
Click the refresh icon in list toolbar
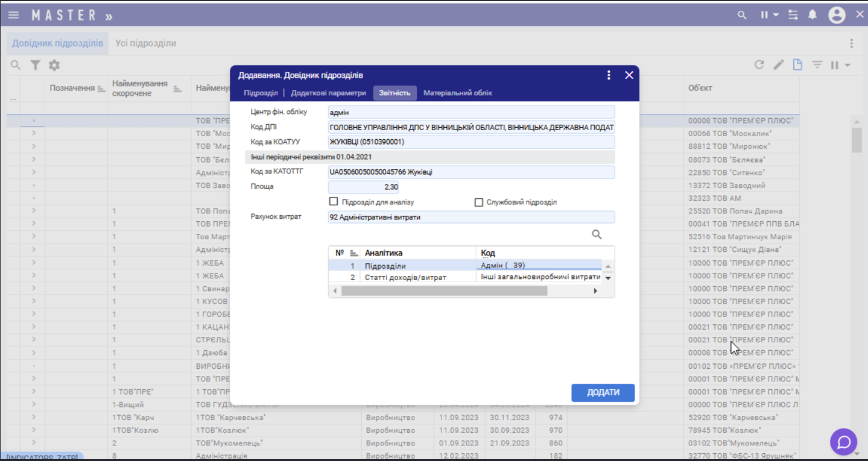pyautogui.click(x=759, y=65)
